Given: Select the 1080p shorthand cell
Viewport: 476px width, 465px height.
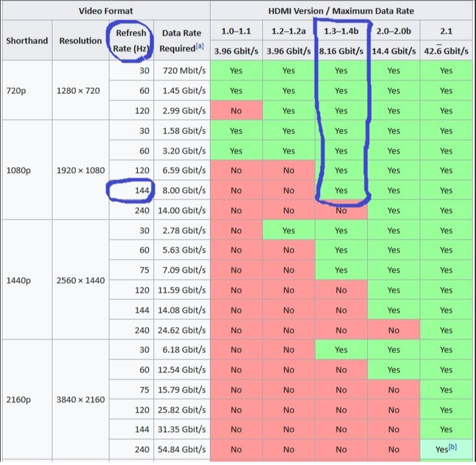Looking at the screenshot, I should tap(27, 170).
